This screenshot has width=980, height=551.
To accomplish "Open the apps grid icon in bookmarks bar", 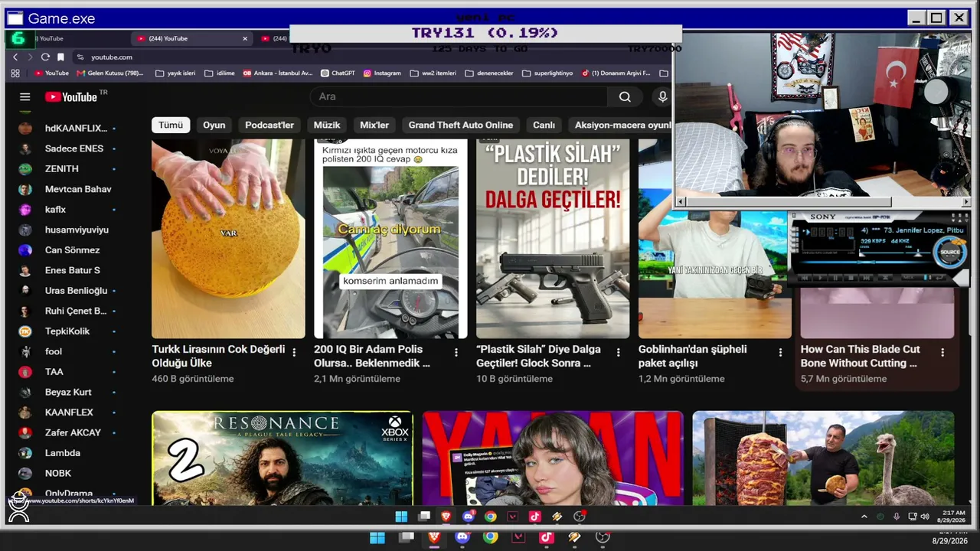I will click(15, 73).
